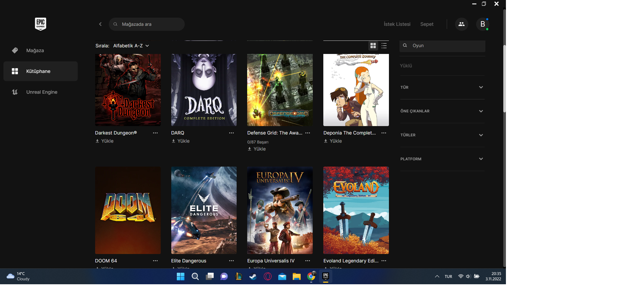Open the DOOM 64 cover thumbnail

128,210
